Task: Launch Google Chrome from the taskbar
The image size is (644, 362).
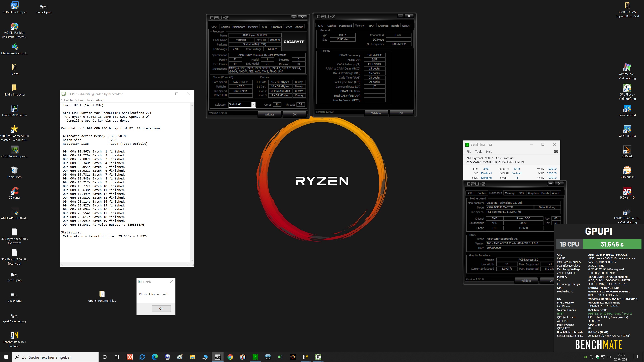Action: click(x=230, y=357)
